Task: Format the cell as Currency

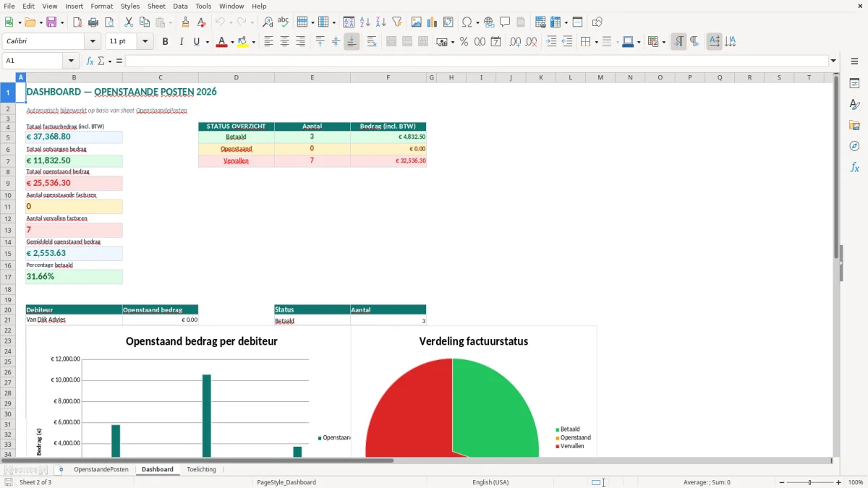Action: 443,42
